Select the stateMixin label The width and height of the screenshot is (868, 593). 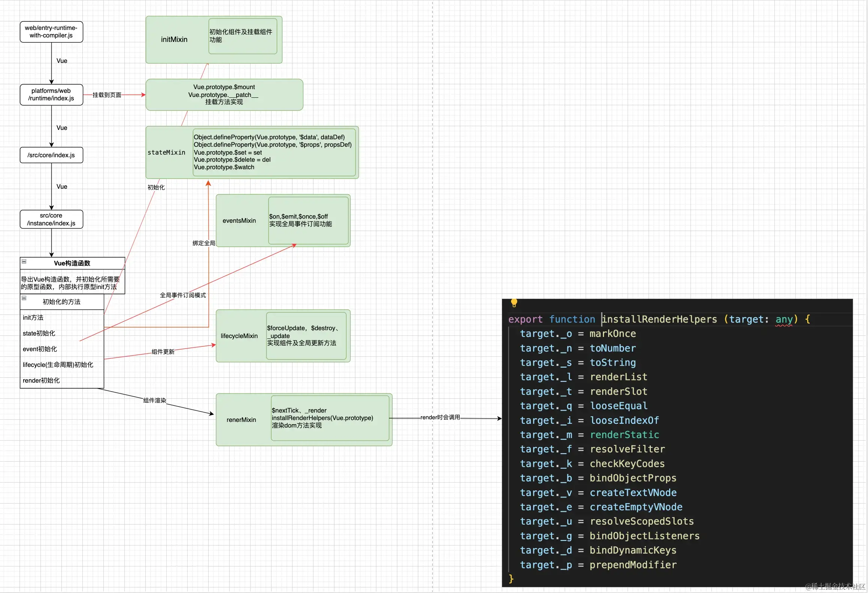point(166,152)
